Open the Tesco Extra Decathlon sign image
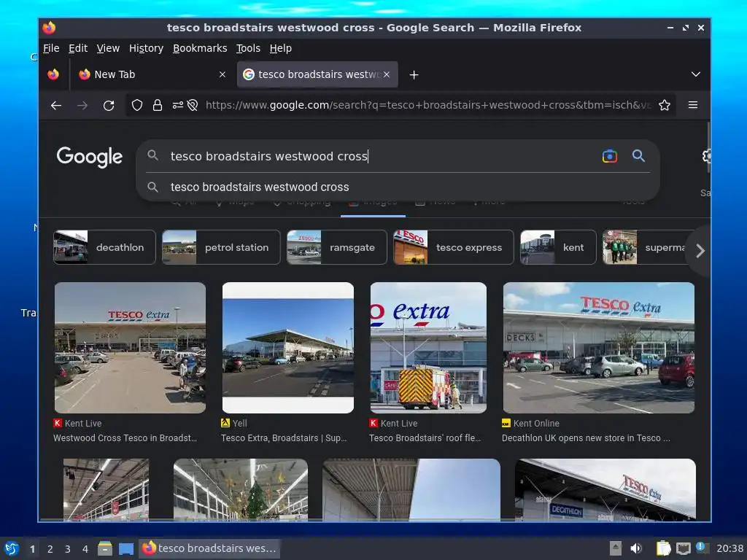Screen dimensions: 747x560 click(x=605, y=489)
